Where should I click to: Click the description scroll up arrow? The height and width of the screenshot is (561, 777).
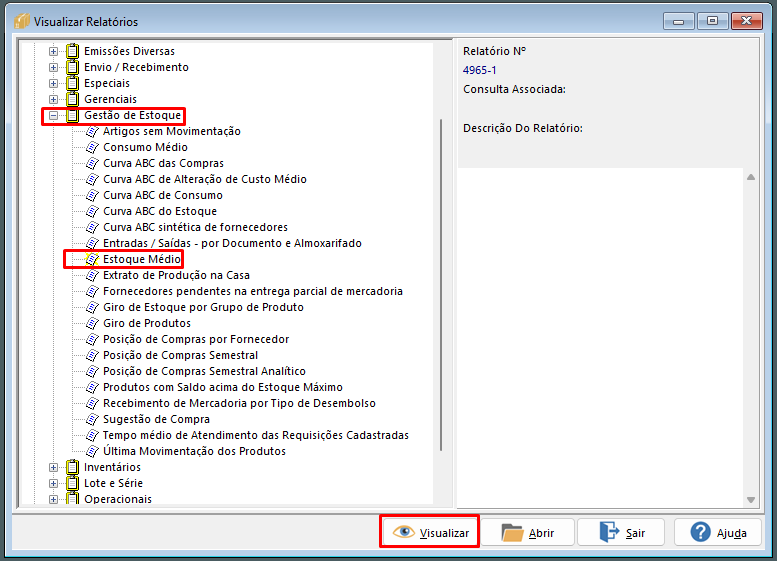coord(751,177)
